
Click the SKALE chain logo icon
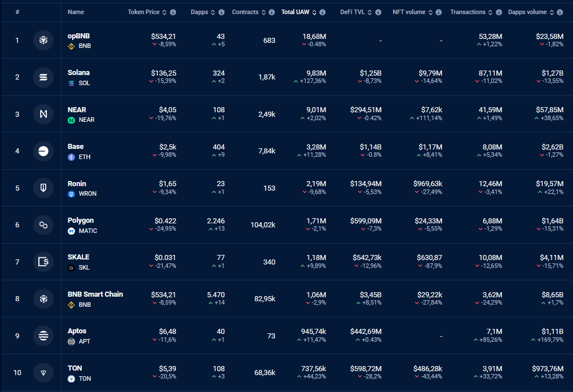tap(43, 262)
